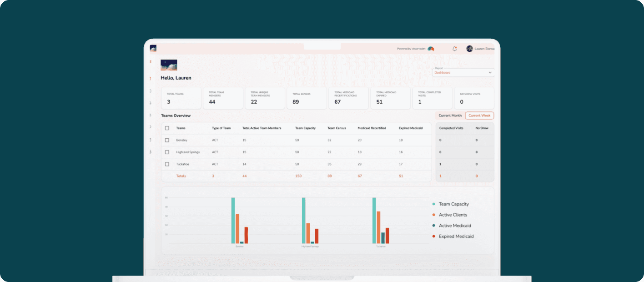Click the Total Completed Visits card
644x282 pixels.
pos(432,98)
